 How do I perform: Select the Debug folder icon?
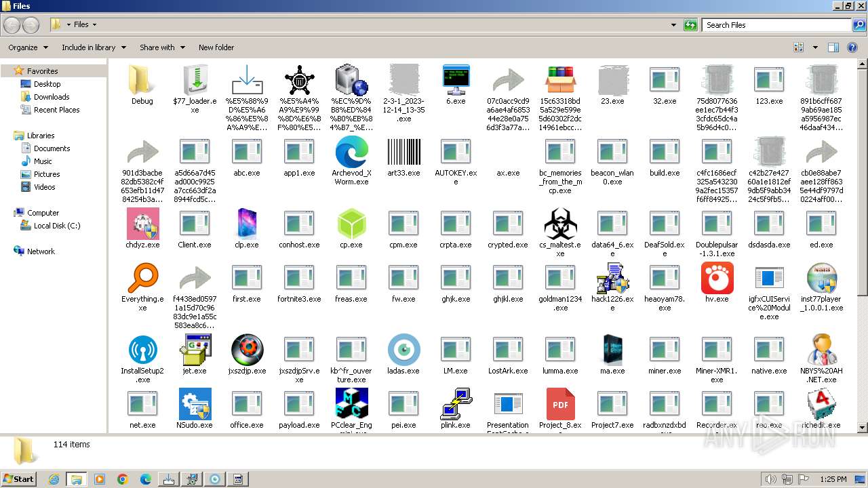pyautogui.click(x=142, y=80)
